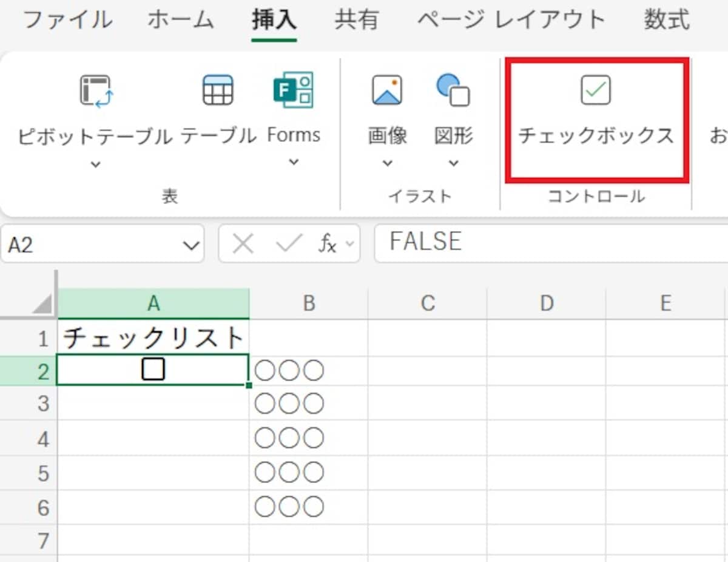Open the Forms dropdown chevron
The width and height of the screenshot is (728, 562).
coord(294,163)
